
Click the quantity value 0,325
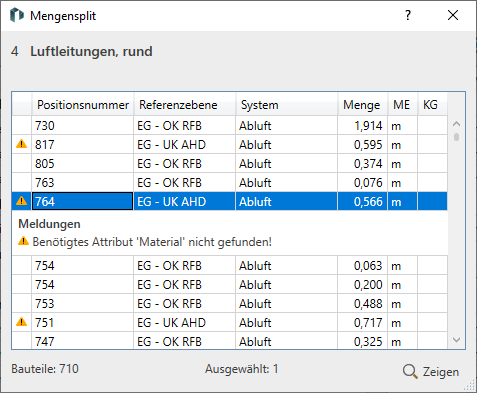[x=368, y=342]
